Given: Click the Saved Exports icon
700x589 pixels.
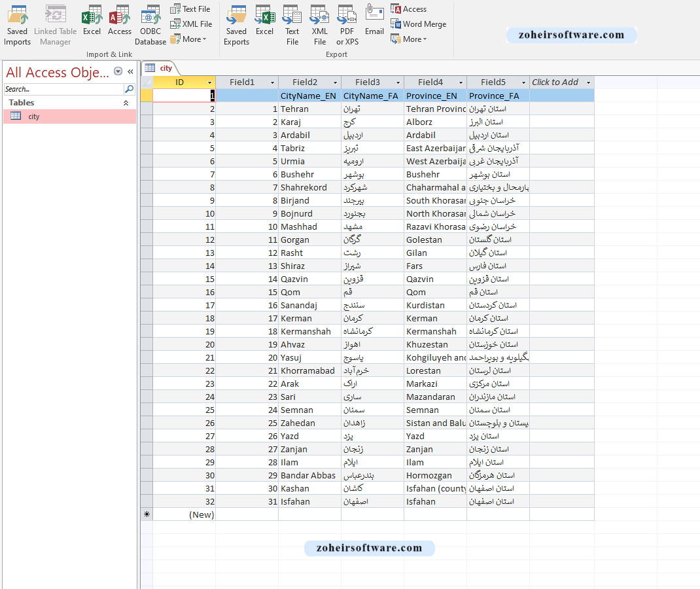Looking at the screenshot, I should tap(236, 16).
